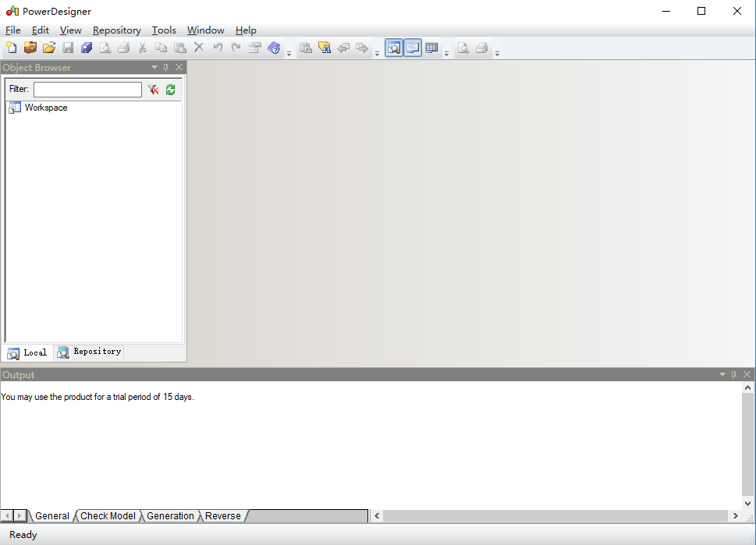The image size is (756, 545).
Task: Click the Paste as Shortcut icon
Action: 306,48
